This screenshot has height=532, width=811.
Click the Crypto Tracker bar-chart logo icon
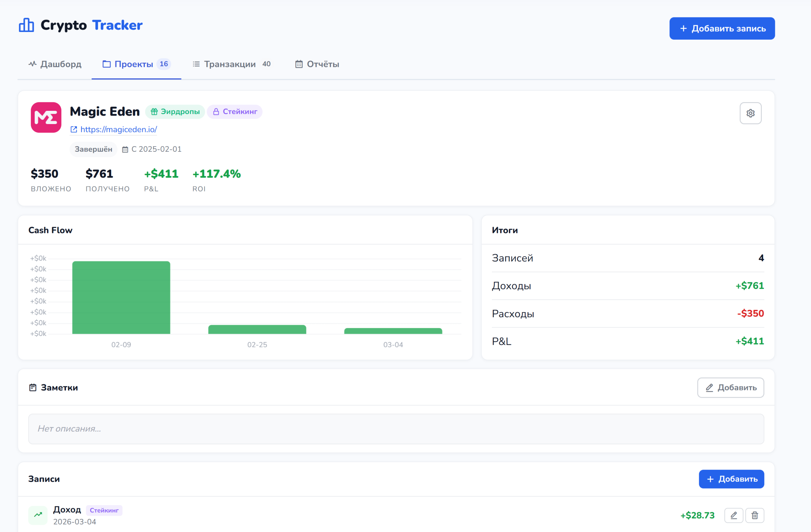[26, 25]
